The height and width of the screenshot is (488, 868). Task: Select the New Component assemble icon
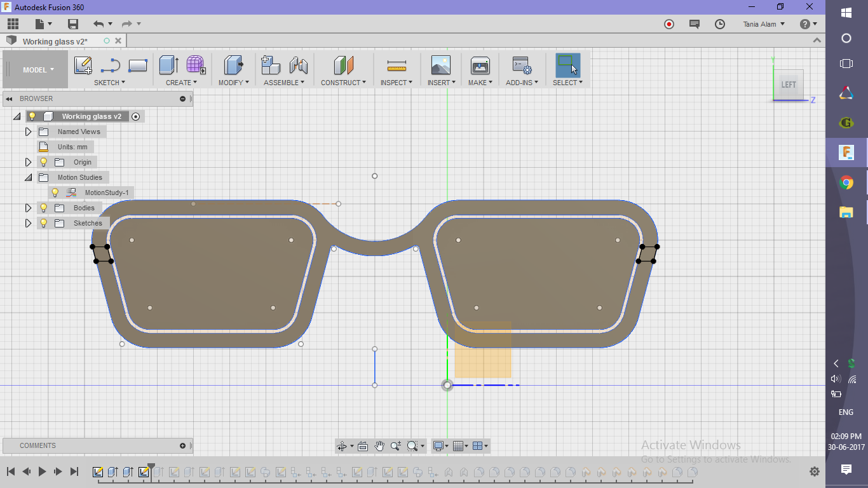[271, 65]
